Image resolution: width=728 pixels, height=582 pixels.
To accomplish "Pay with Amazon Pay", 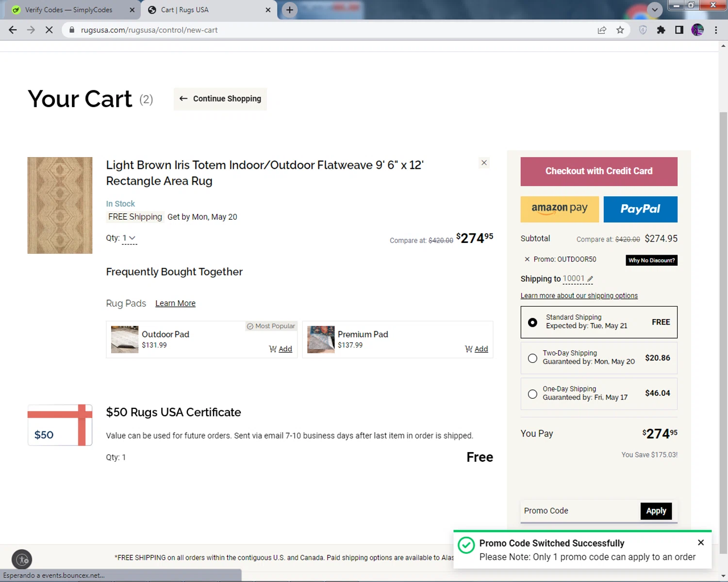I will click(560, 209).
